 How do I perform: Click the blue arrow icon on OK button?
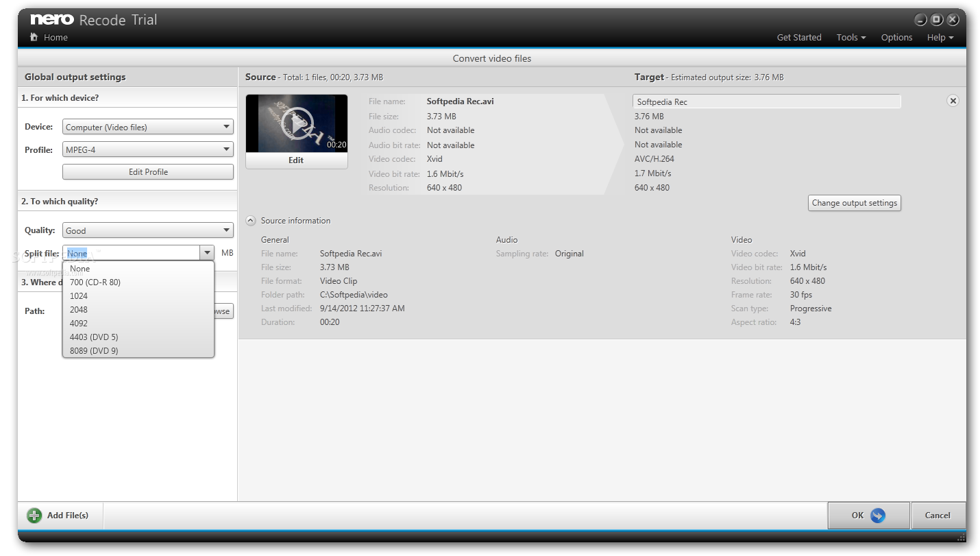(878, 516)
